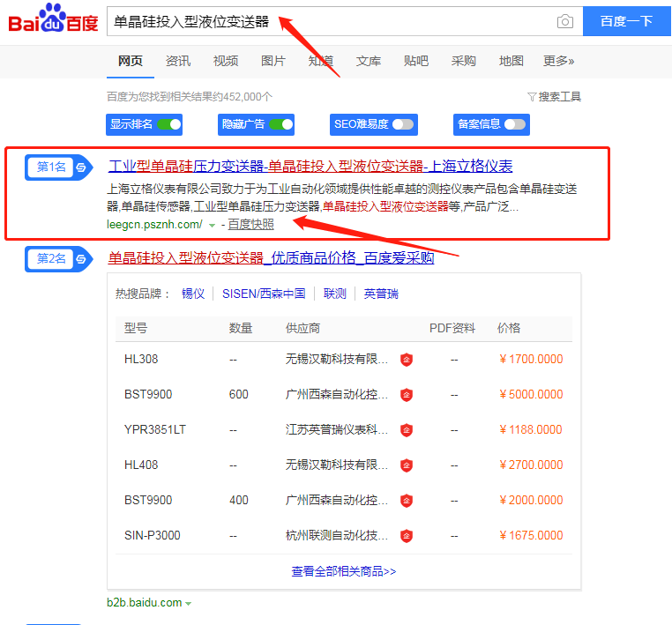Open camera image search icon

pos(565,21)
